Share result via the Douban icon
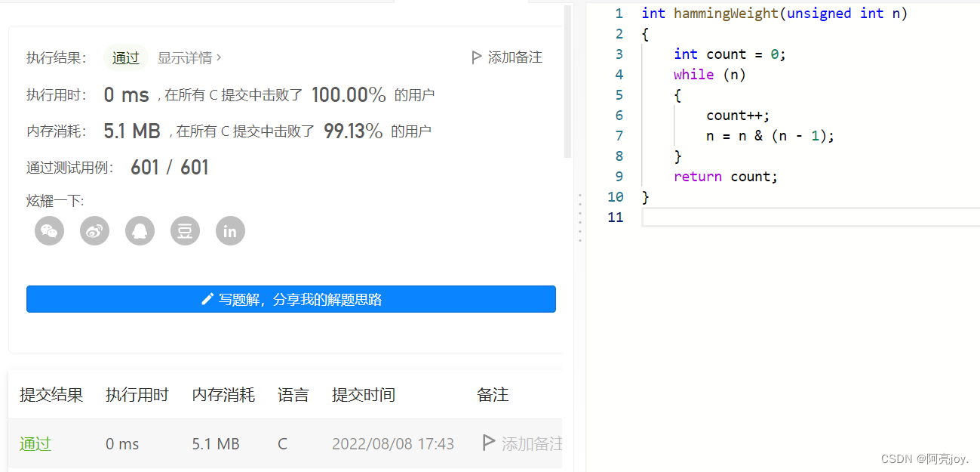This screenshot has height=472, width=980. pos(185,230)
